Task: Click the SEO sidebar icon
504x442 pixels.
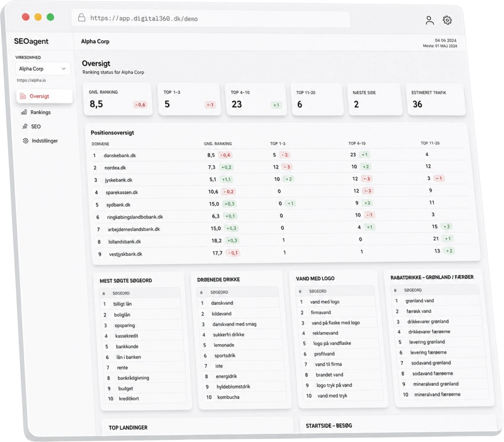Action: [25, 126]
